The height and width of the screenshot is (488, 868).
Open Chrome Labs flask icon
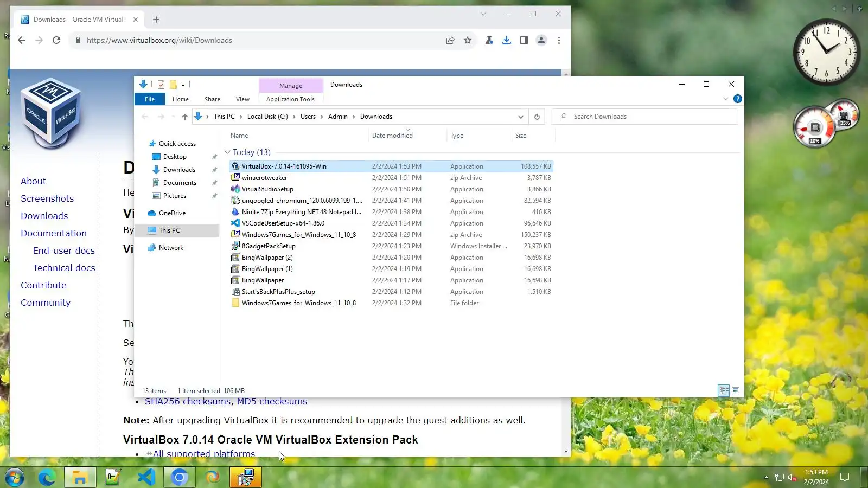click(489, 40)
